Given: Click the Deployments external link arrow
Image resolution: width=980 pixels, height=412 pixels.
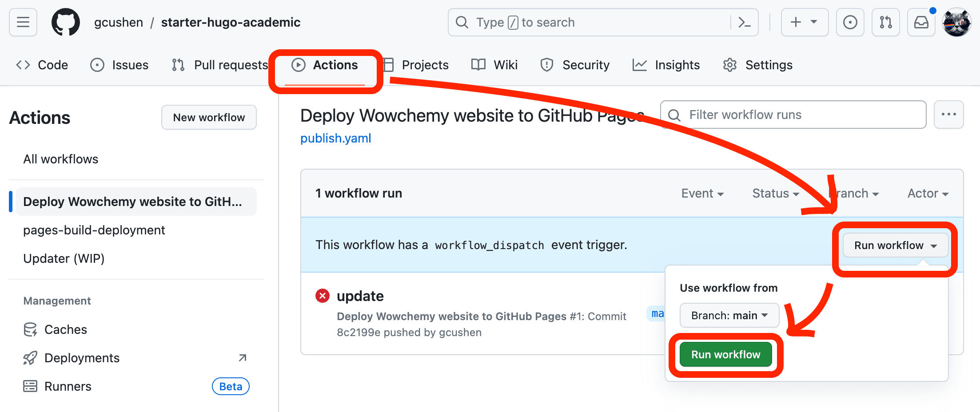Looking at the screenshot, I should tap(242, 358).
